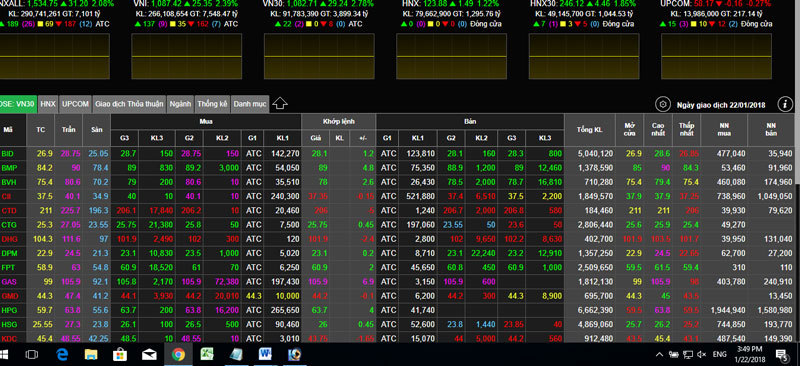
Task: Open Google Chrome in the taskbar
Action: [178, 354]
